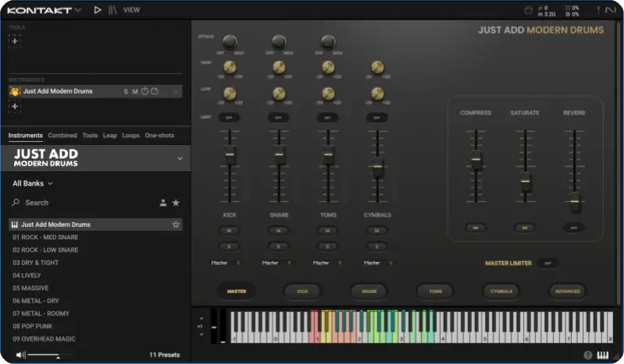Solo the Snare channel

pyautogui.click(x=278, y=246)
